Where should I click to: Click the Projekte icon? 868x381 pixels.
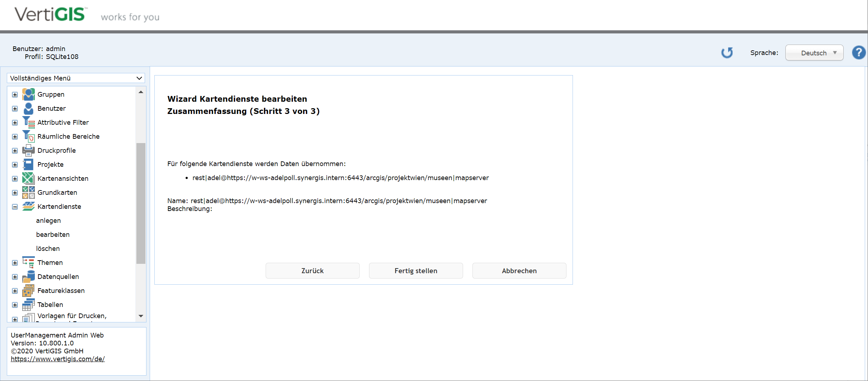(x=28, y=164)
